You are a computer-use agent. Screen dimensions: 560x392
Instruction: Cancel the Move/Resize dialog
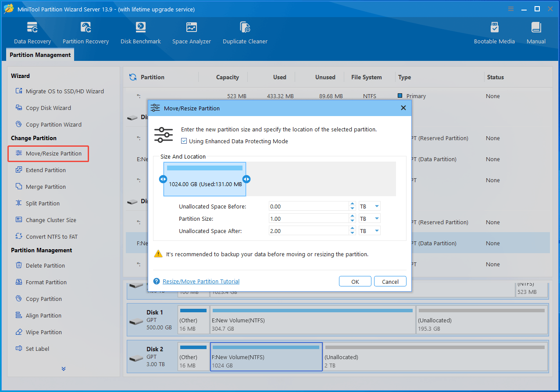pos(390,282)
